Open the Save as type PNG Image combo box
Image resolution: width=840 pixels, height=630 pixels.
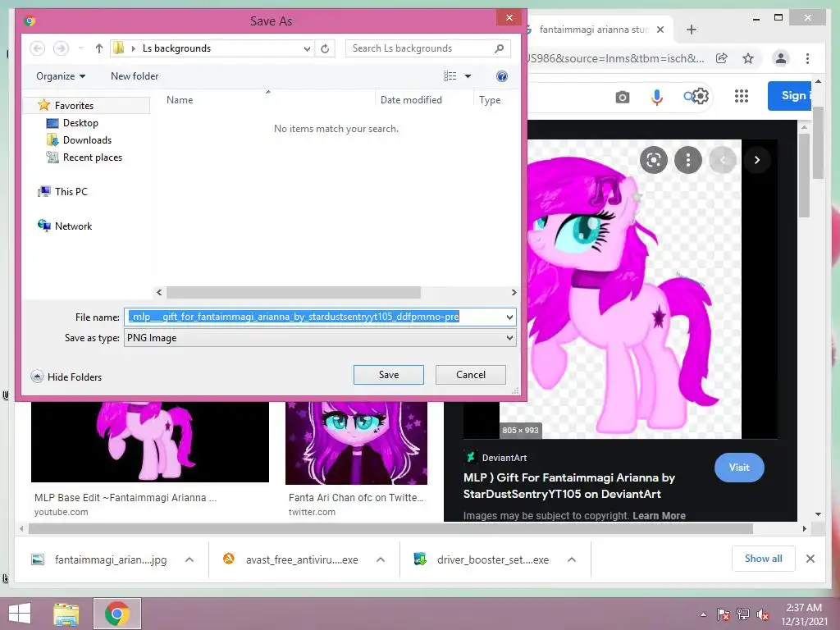[320, 338]
